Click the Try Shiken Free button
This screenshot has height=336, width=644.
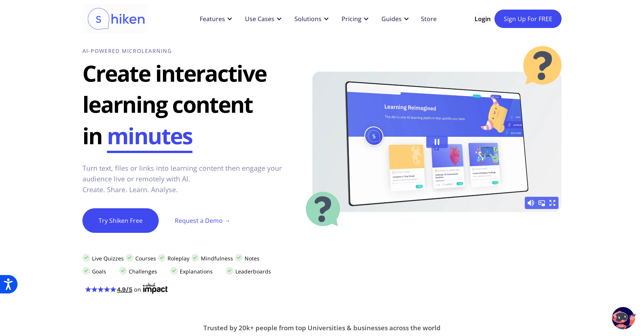pyautogui.click(x=121, y=220)
